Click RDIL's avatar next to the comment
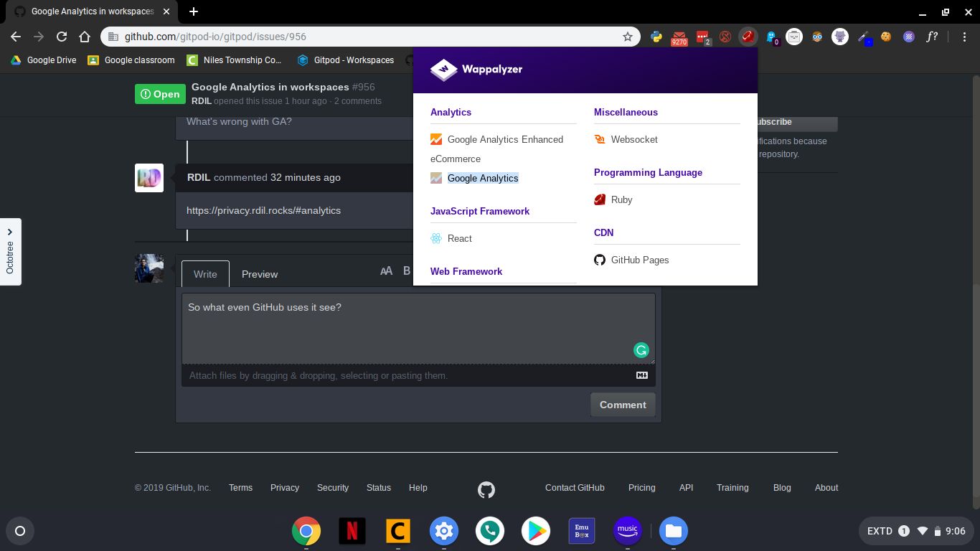The image size is (980, 551). [x=149, y=178]
